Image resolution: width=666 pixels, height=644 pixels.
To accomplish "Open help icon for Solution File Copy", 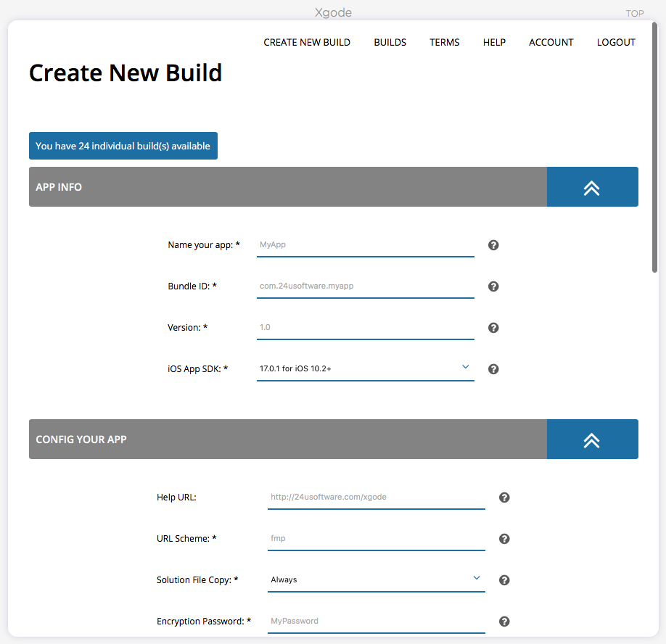I will 504,580.
